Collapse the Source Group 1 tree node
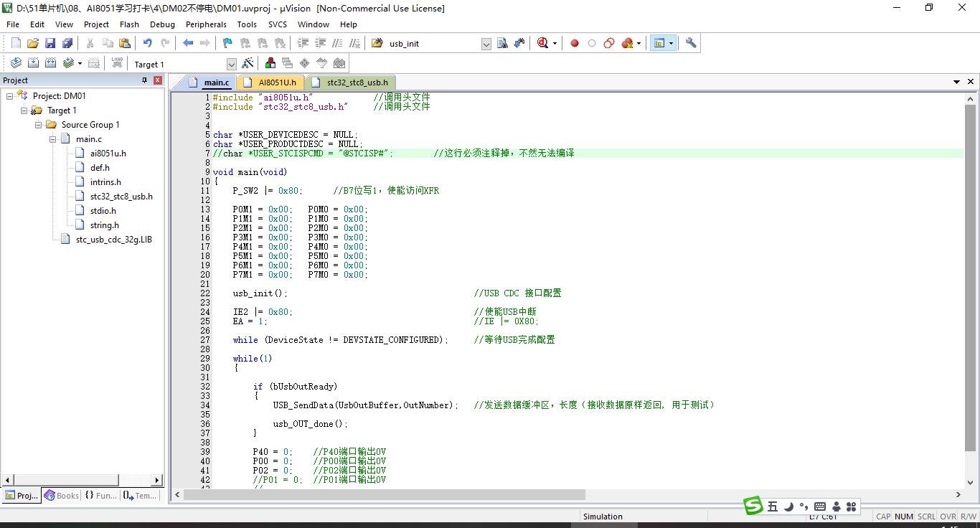The width and height of the screenshot is (980, 528). tap(39, 125)
